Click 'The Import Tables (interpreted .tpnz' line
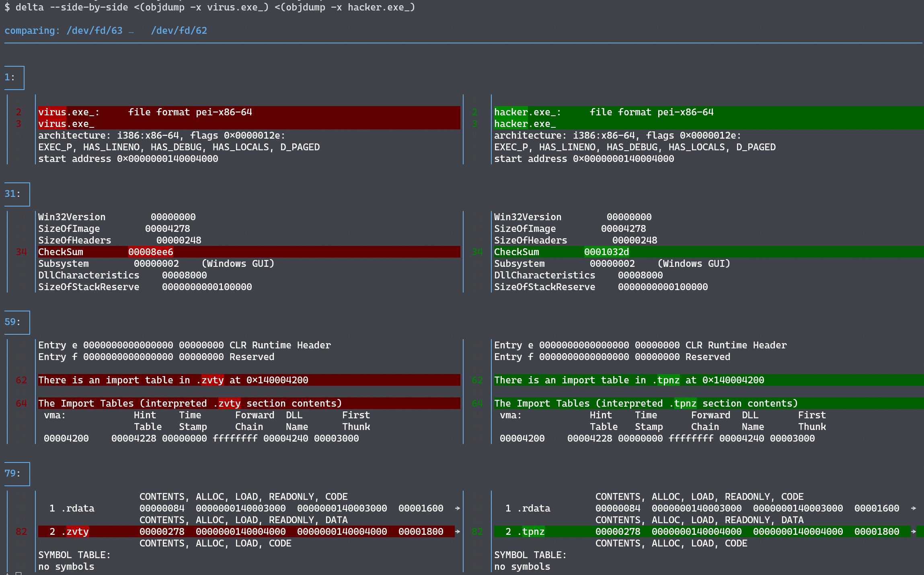 click(x=708, y=403)
